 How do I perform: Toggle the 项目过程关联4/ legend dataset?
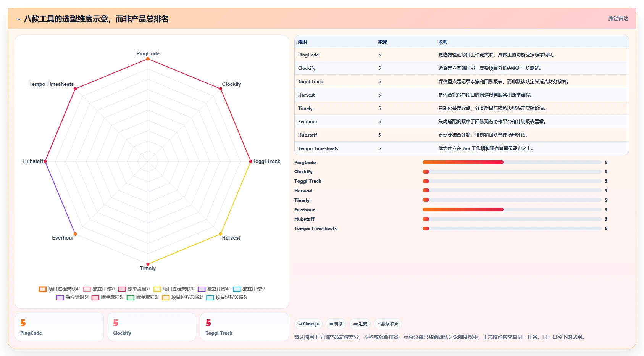(59, 289)
